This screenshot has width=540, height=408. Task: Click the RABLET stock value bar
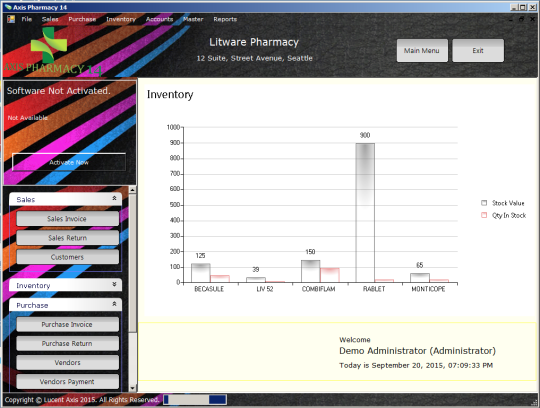pos(365,213)
